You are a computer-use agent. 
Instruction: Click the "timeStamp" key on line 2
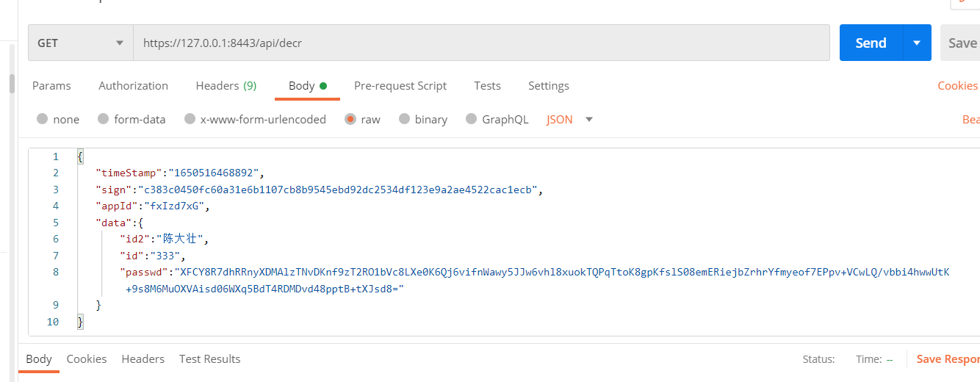click(129, 173)
